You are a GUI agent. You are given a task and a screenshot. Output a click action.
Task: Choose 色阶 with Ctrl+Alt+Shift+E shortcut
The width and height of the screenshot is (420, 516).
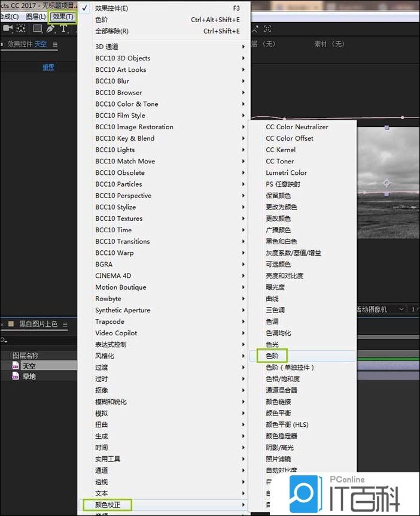click(x=163, y=20)
